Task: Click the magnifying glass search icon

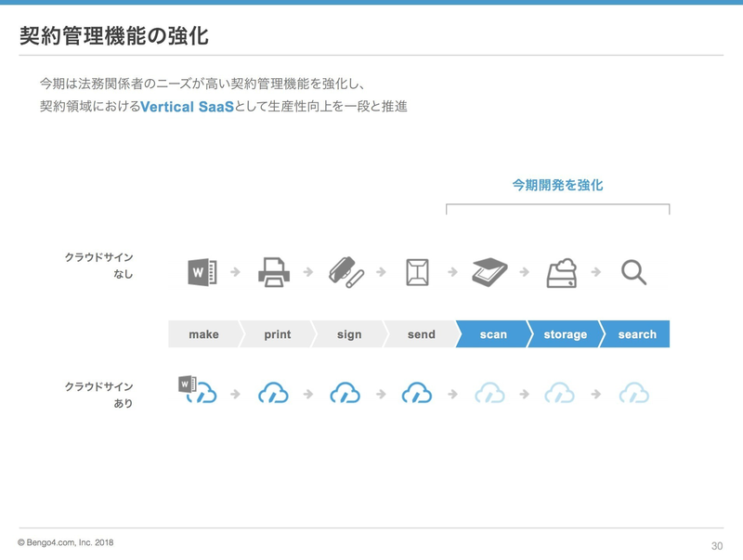Action: [633, 272]
